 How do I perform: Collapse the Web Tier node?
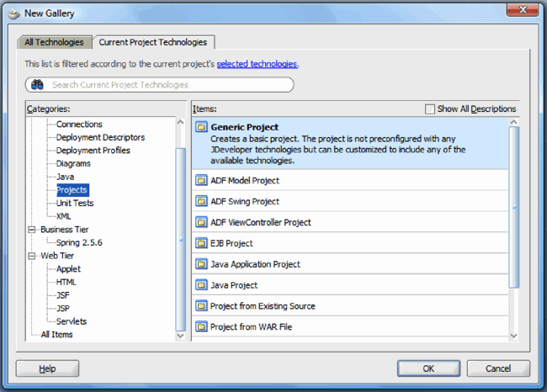click(32, 256)
